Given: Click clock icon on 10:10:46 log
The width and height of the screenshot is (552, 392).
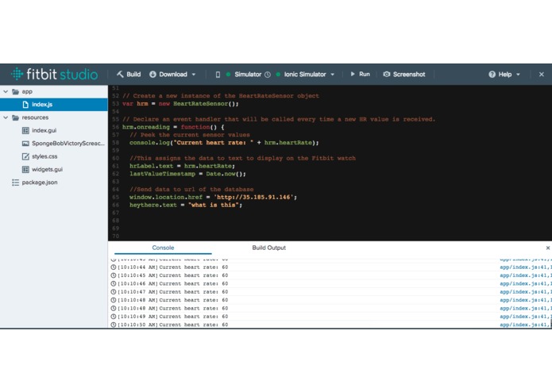Looking at the screenshot, I should (x=114, y=284).
